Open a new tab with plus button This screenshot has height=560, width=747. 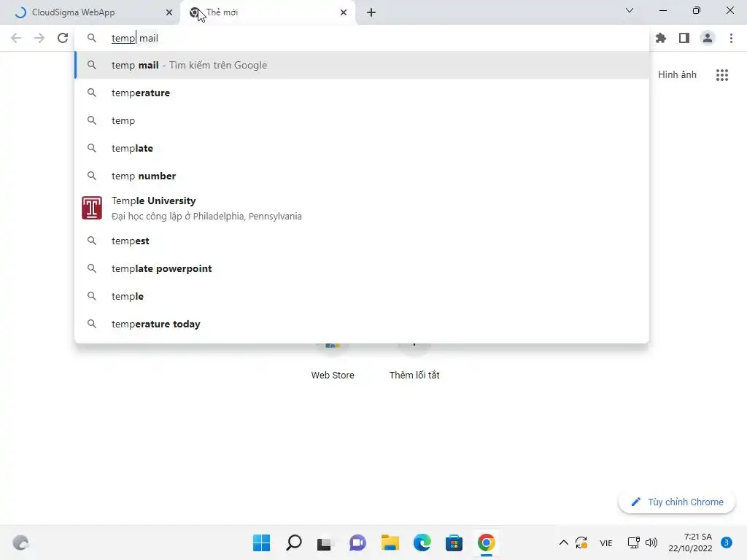tap(371, 12)
